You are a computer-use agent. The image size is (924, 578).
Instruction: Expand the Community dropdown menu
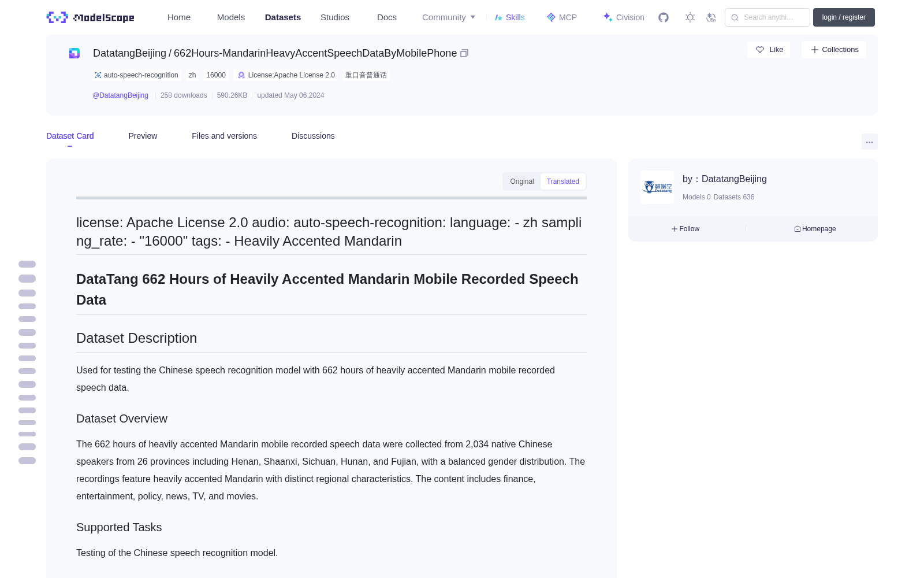449,17
